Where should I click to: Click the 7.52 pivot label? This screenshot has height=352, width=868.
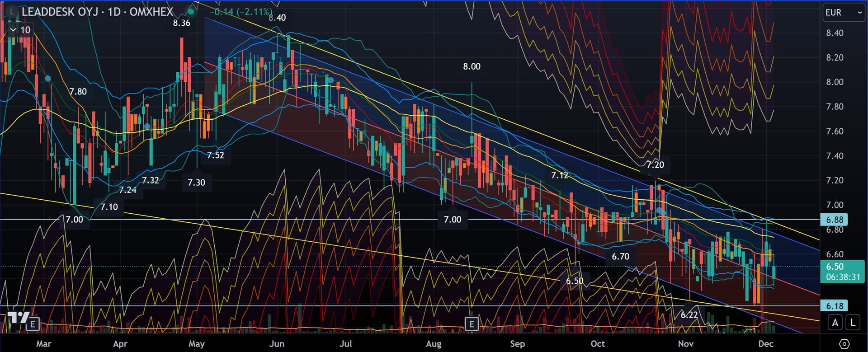[216, 155]
